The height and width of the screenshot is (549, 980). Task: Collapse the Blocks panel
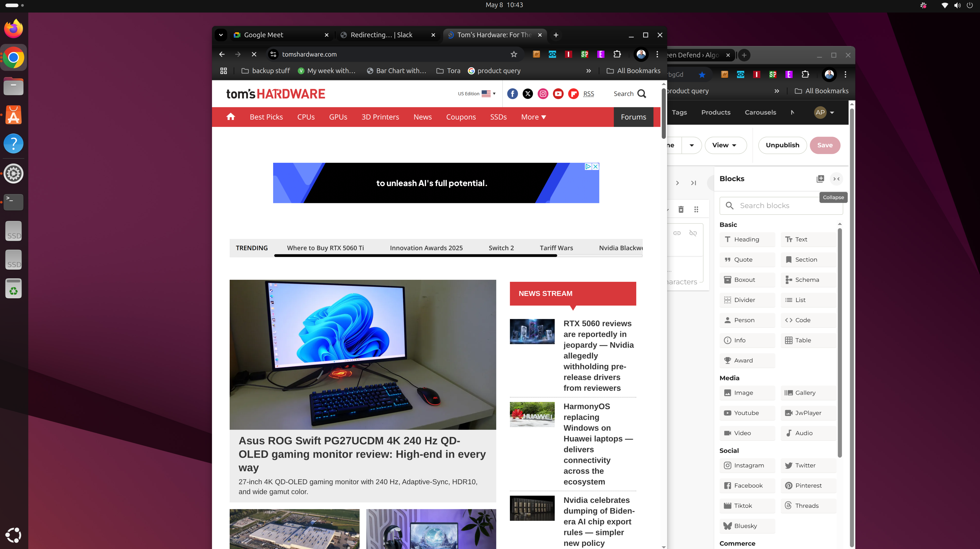click(x=837, y=179)
